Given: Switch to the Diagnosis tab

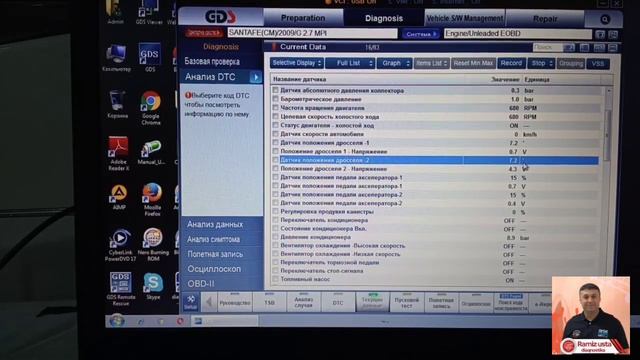Looking at the screenshot, I should coord(384,18).
